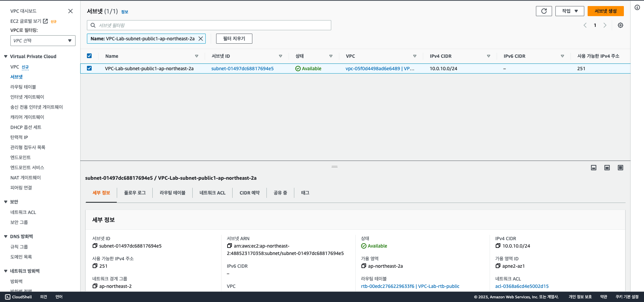644x302 pixels.
Task: Remove the Name filter token with X
Action: coord(201,39)
